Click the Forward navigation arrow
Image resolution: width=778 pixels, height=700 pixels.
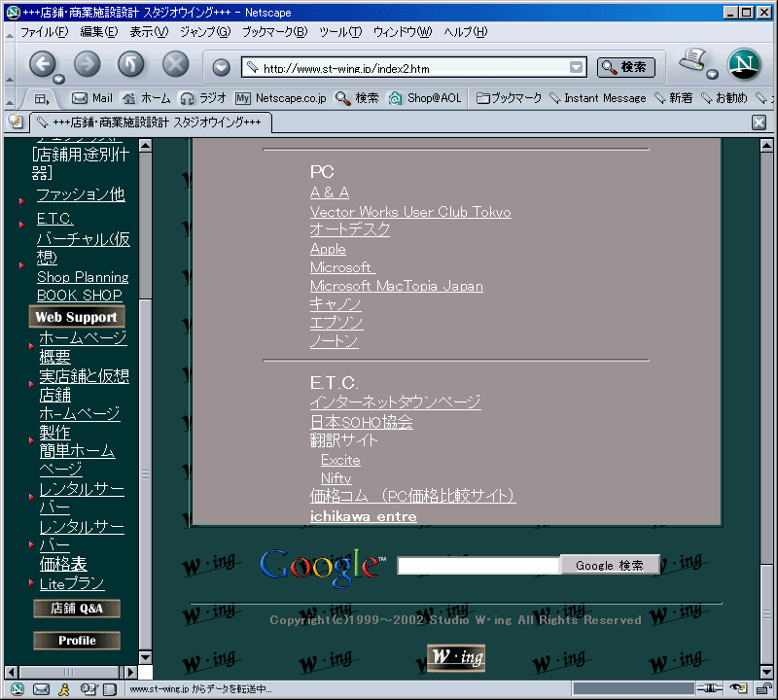(87, 64)
